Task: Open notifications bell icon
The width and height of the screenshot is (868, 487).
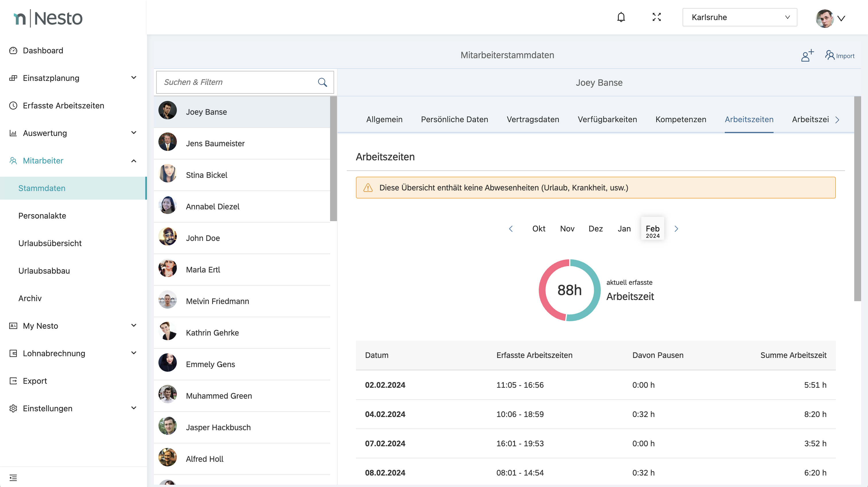Action: [x=621, y=17]
